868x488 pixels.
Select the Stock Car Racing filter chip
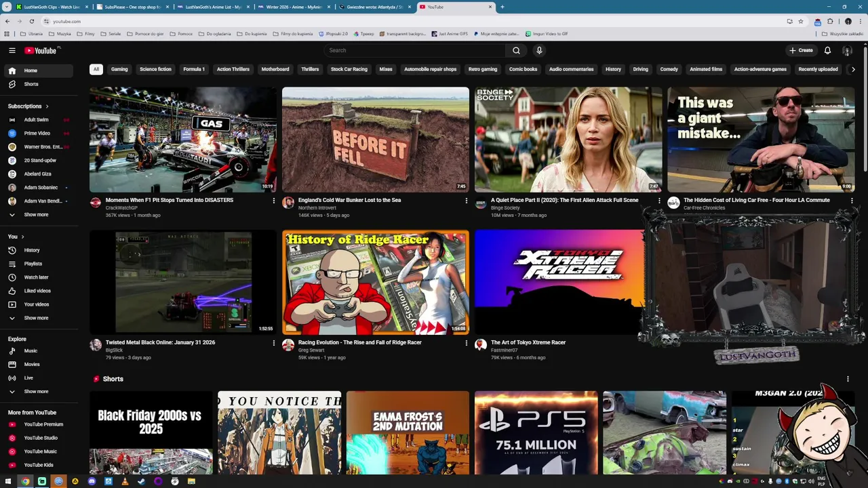349,69
